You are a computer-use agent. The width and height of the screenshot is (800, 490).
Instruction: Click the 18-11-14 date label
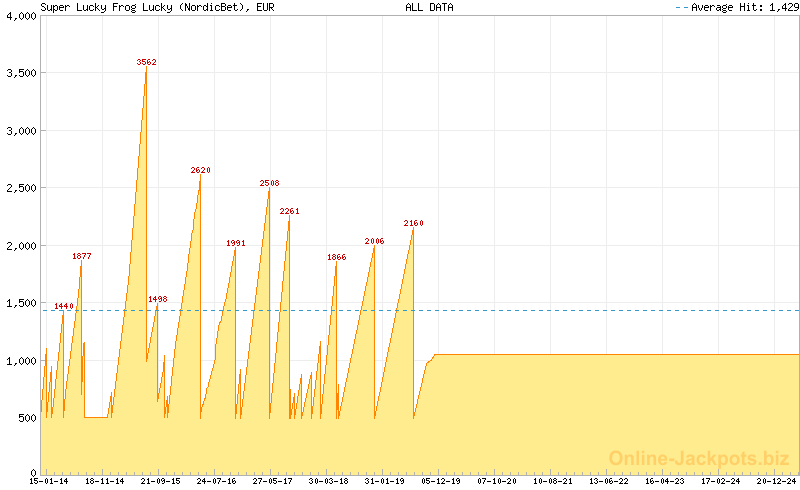coord(105,481)
